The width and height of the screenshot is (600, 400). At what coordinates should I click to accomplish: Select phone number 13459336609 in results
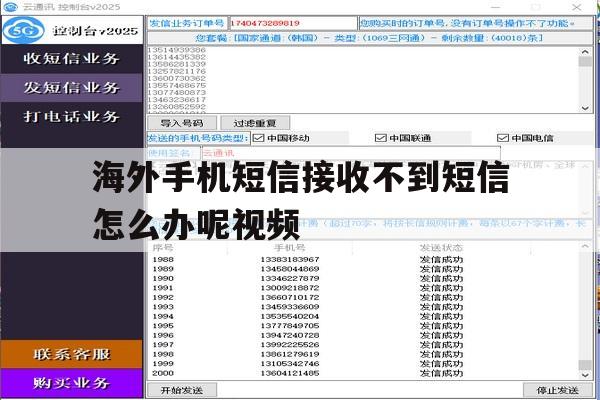(x=290, y=307)
